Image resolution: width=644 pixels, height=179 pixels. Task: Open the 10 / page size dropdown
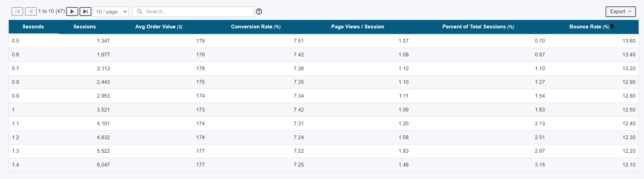(x=111, y=11)
